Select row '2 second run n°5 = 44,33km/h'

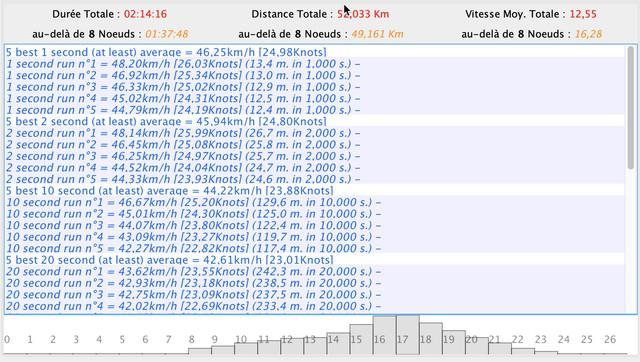coord(315,179)
